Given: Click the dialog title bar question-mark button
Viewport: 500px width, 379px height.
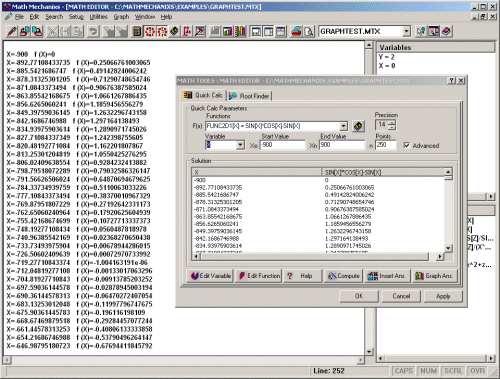Looking at the screenshot, I should (x=451, y=81).
